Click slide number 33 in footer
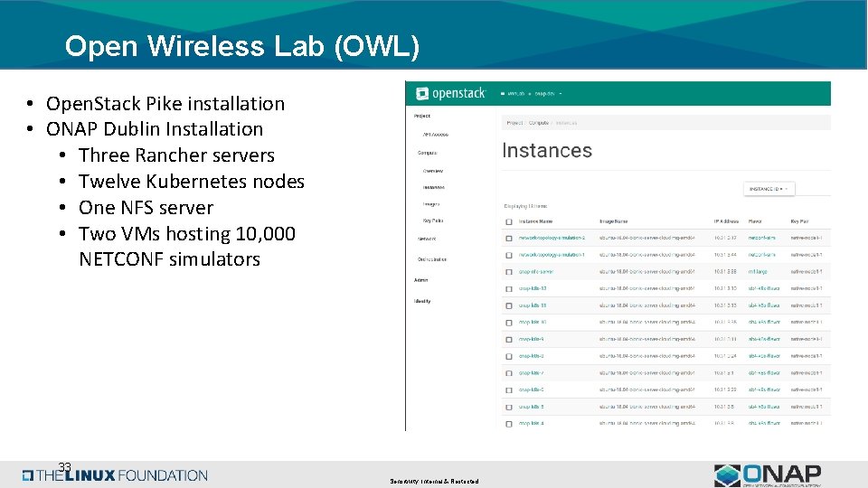The height and width of the screenshot is (488, 868). click(64, 467)
